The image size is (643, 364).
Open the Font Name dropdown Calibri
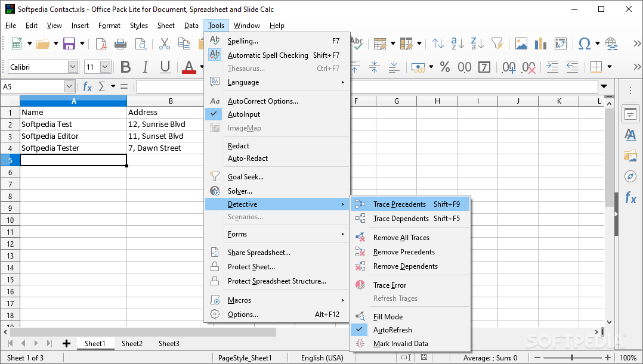click(x=73, y=67)
